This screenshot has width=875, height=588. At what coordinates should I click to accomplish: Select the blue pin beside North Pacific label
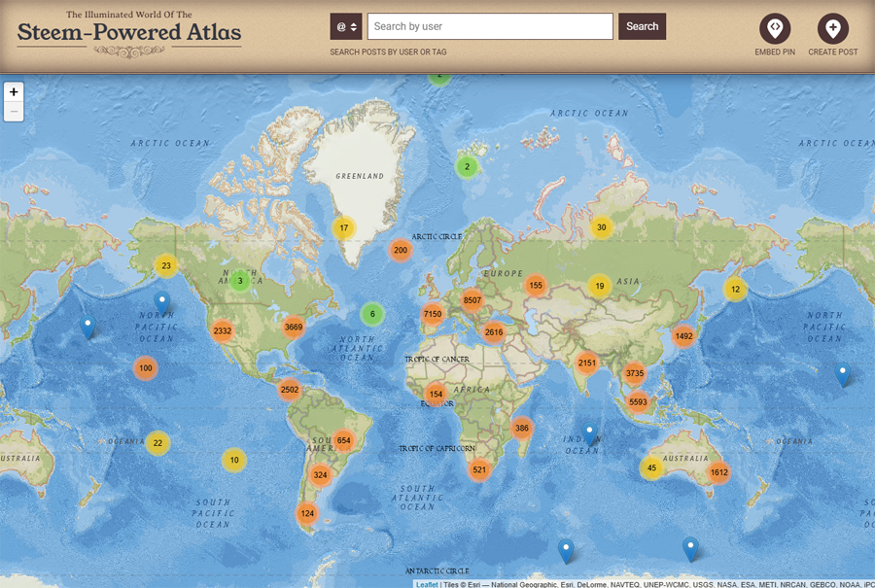161,302
